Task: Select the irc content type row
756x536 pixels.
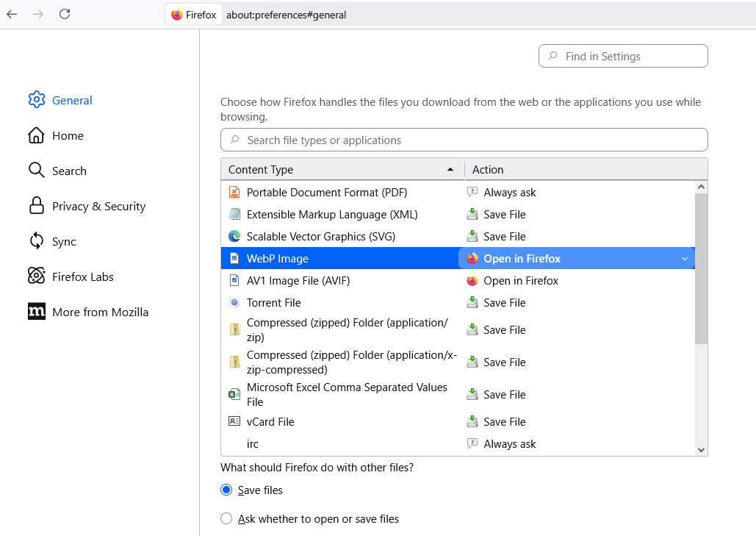Action: [x=458, y=444]
